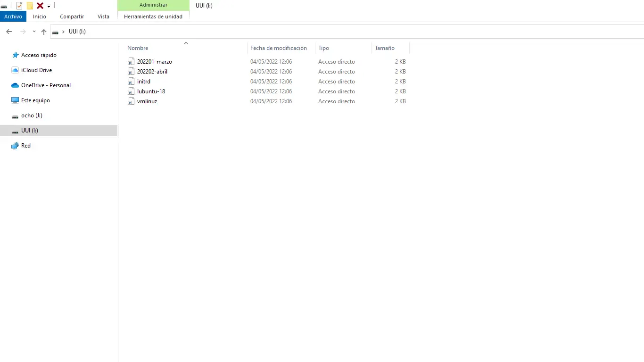The width and height of the screenshot is (644, 362).
Task: Select the initrd file
Action: point(143,81)
